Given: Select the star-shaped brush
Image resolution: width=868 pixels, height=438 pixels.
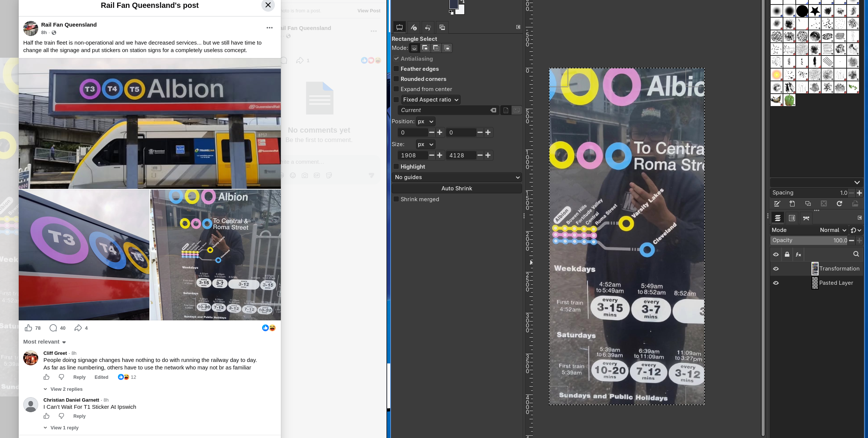Looking at the screenshot, I should pyautogui.click(x=815, y=11).
